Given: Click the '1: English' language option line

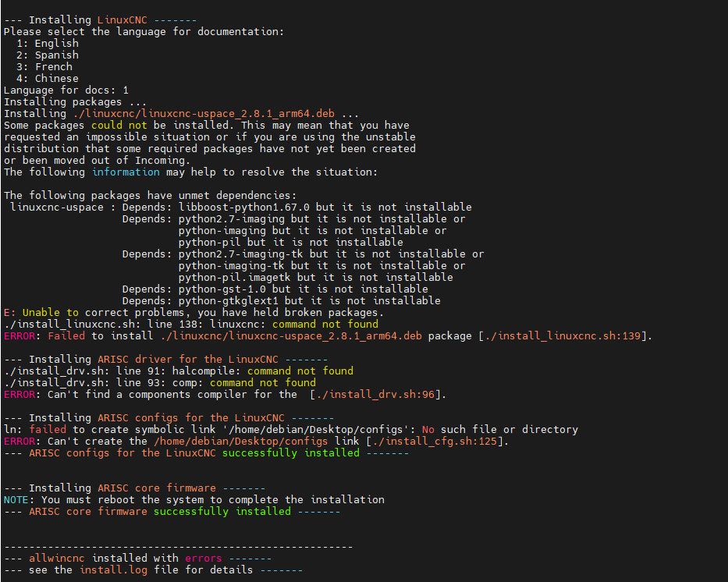Looking at the screenshot, I should pos(48,43).
